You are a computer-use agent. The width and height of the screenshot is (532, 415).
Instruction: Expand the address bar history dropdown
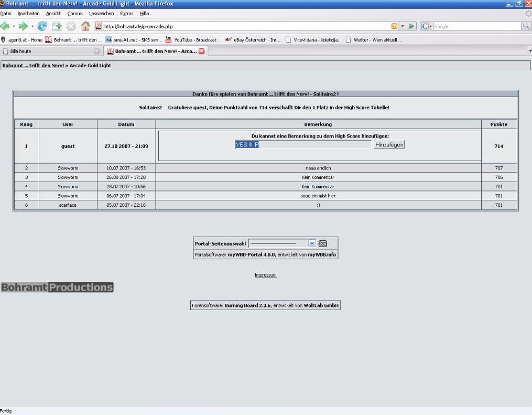pos(403,26)
